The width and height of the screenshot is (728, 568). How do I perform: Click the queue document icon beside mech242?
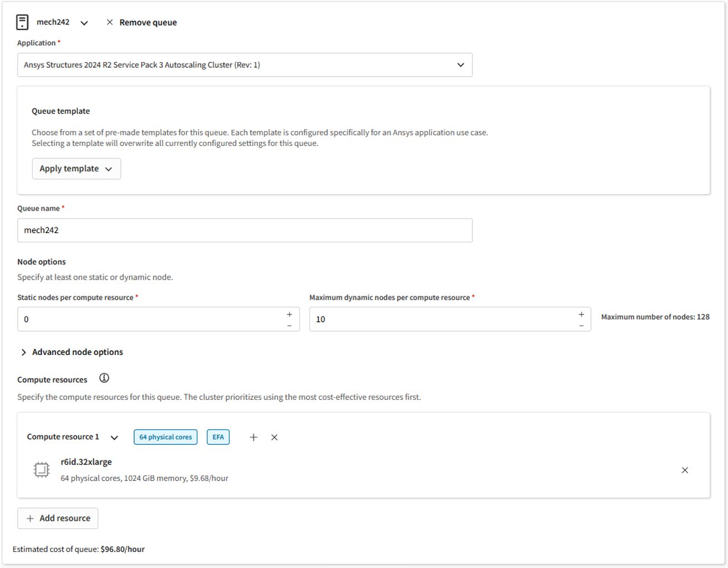(x=22, y=22)
